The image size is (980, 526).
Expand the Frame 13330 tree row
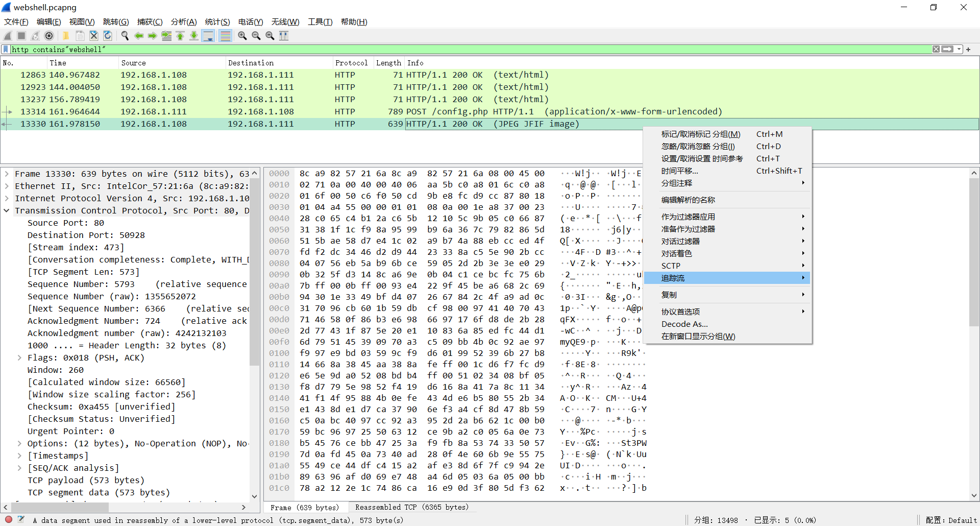(x=7, y=174)
